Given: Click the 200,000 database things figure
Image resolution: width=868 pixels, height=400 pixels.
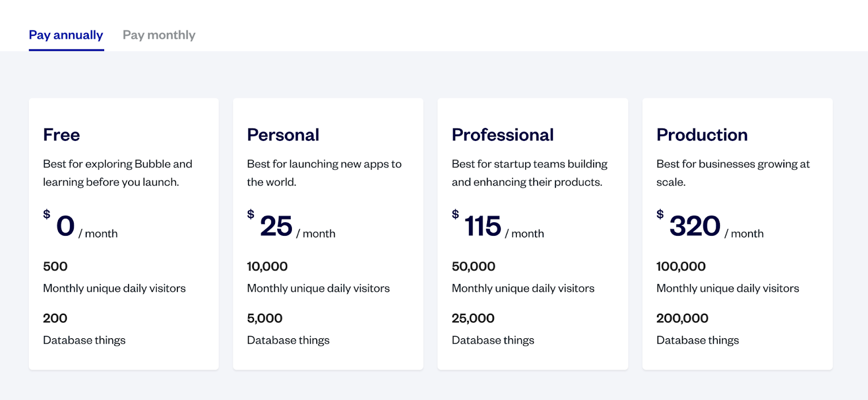Looking at the screenshot, I should [682, 319].
